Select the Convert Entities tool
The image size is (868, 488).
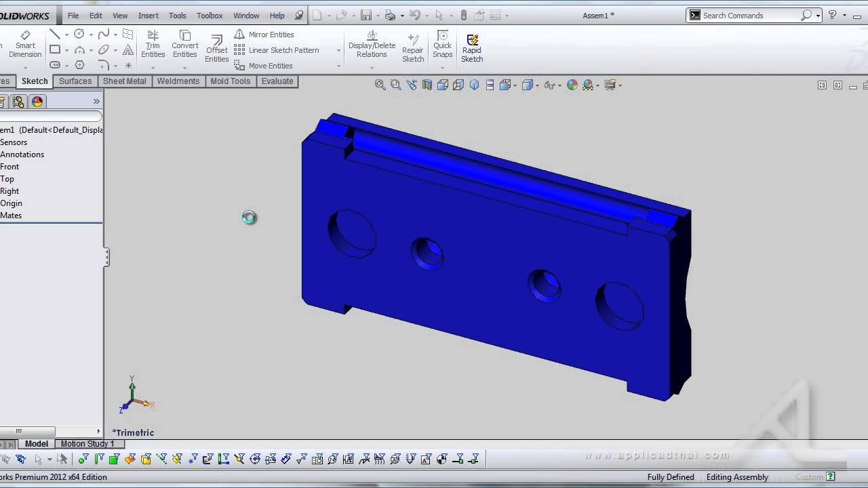(x=184, y=45)
